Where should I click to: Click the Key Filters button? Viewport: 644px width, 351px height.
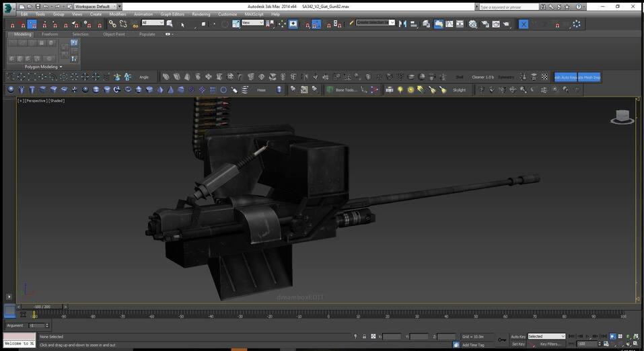coord(550,344)
